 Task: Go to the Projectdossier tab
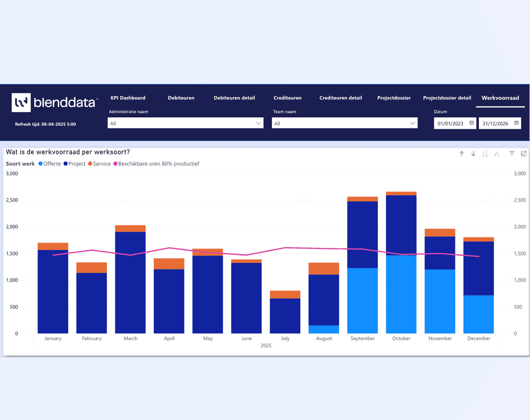coord(394,98)
